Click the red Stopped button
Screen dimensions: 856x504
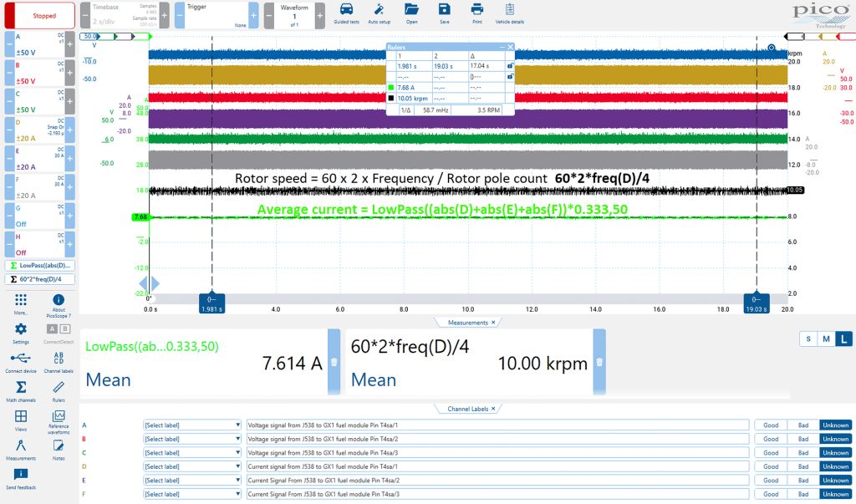click(x=40, y=15)
